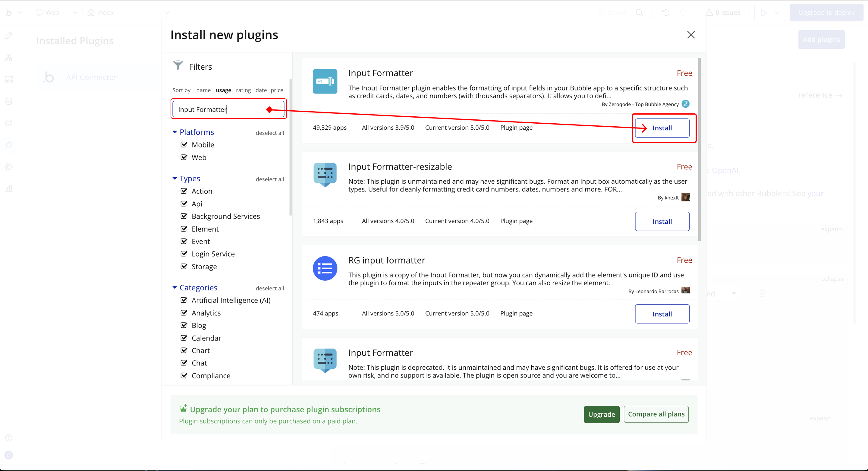Collapse the Platforms filter section

point(175,132)
